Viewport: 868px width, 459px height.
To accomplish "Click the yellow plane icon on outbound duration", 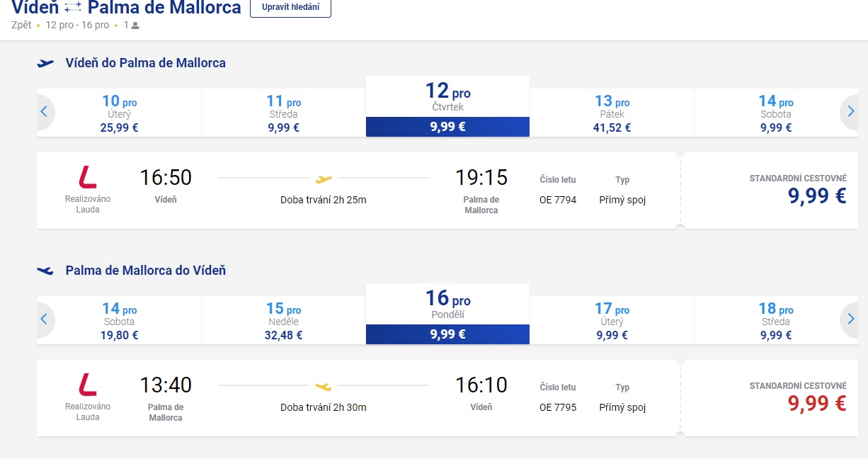I will tap(324, 178).
